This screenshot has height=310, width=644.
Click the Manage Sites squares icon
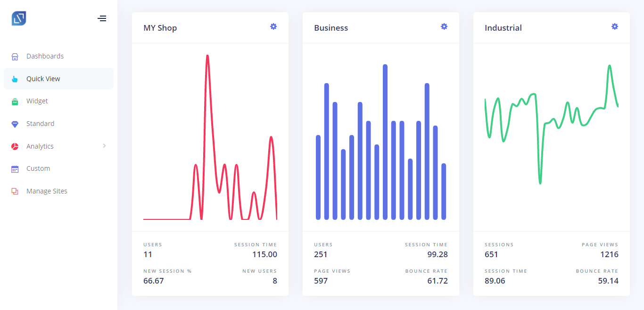(15, 191)
